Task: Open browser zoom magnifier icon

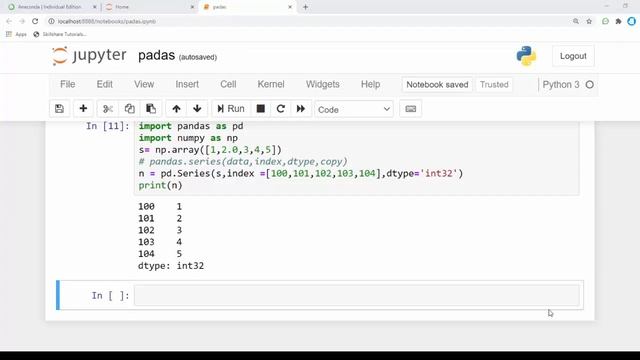Action: (x=576, y=21)
